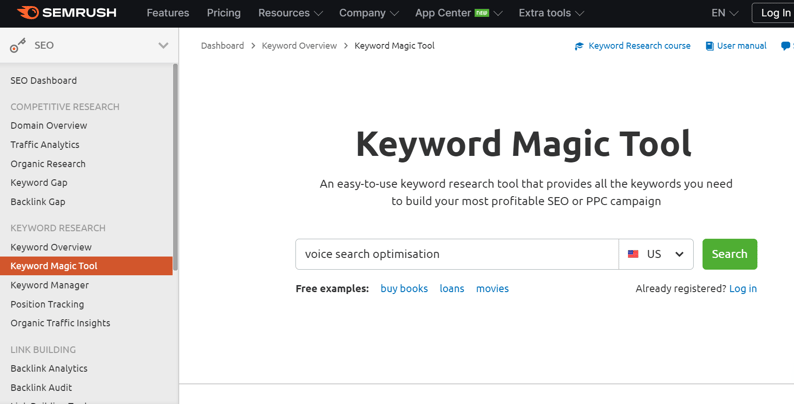This screenshot has width=794, height=404.
Task: Click the SEO key icon in sidebar
Action: [x=18, y=46]
